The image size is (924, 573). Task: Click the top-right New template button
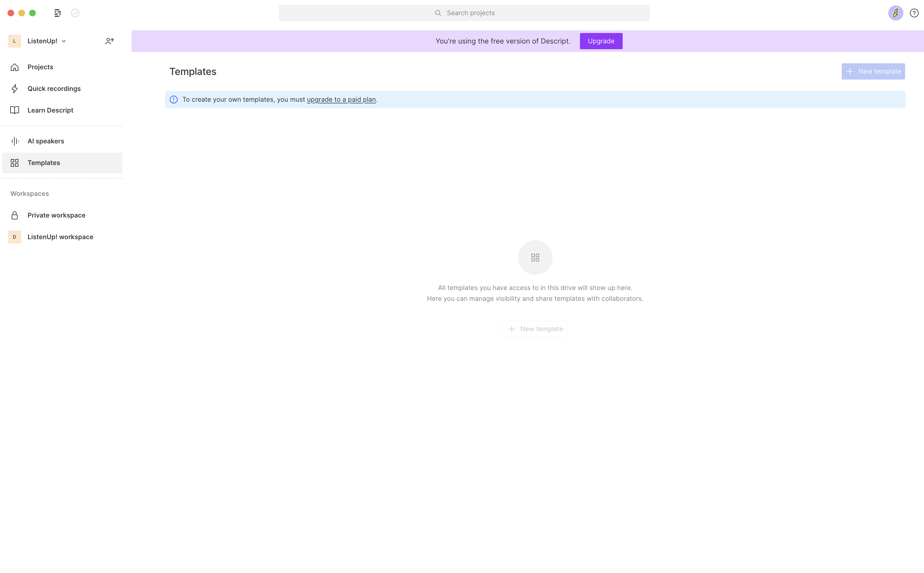click(873, 71)
